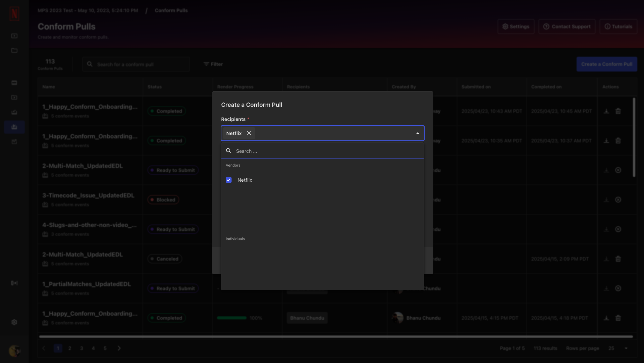
Task: Download the Bhanu Chundu completed conform pull
Action: pos(606,318)
